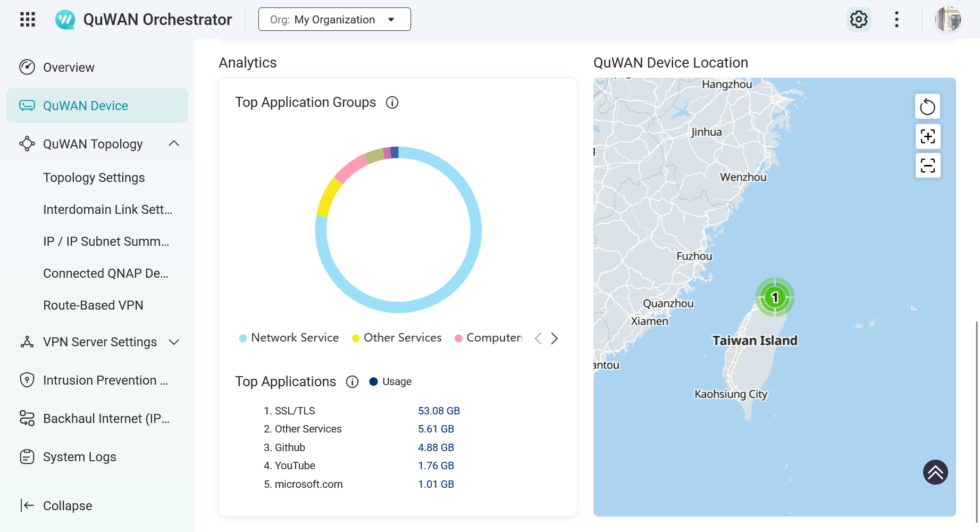Reset the map view with refresh icon

click(927, 106)
